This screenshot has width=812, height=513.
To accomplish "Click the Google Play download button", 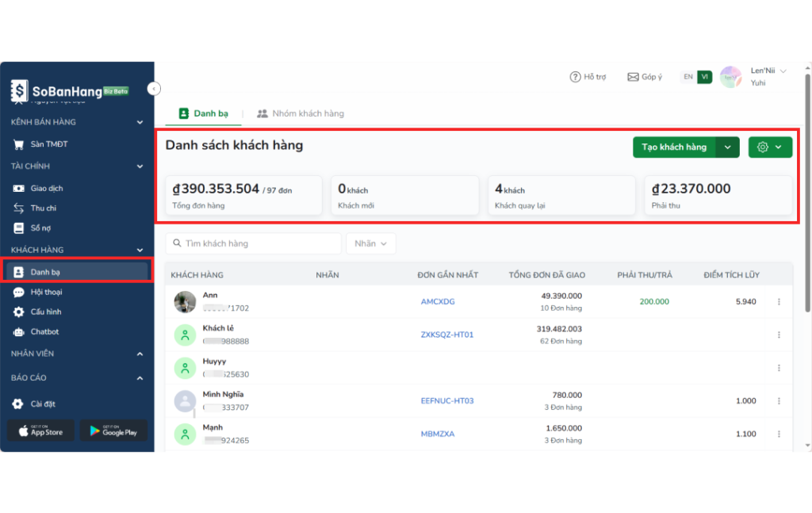I will pos(113,431).
